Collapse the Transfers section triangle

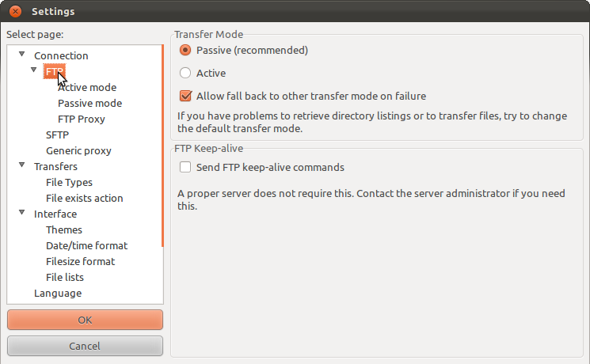point(22,165)
